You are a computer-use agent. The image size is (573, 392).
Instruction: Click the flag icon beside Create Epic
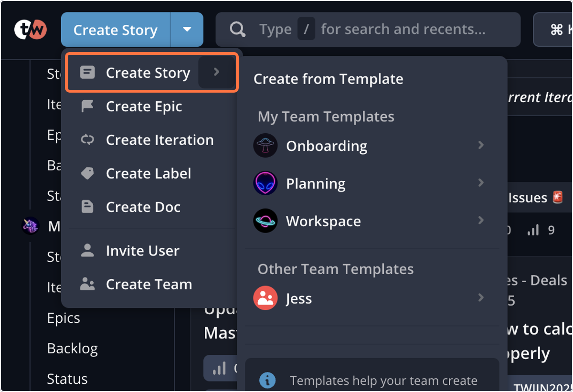click(87, 106)
